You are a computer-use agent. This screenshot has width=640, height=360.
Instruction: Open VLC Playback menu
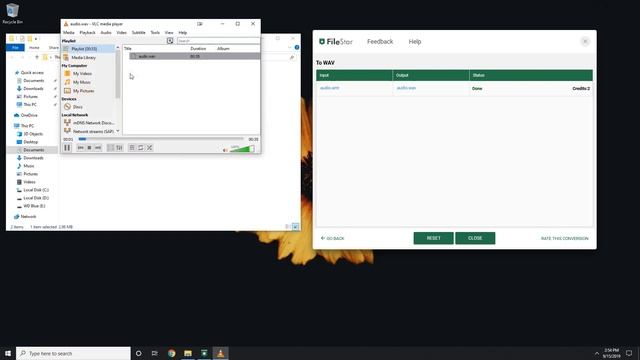[x=87, y=33]
